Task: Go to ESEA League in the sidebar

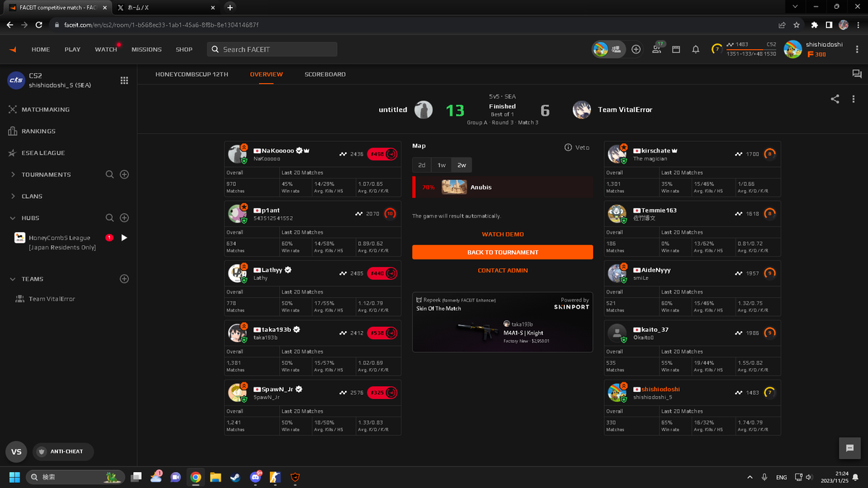Action: [43, 153]
